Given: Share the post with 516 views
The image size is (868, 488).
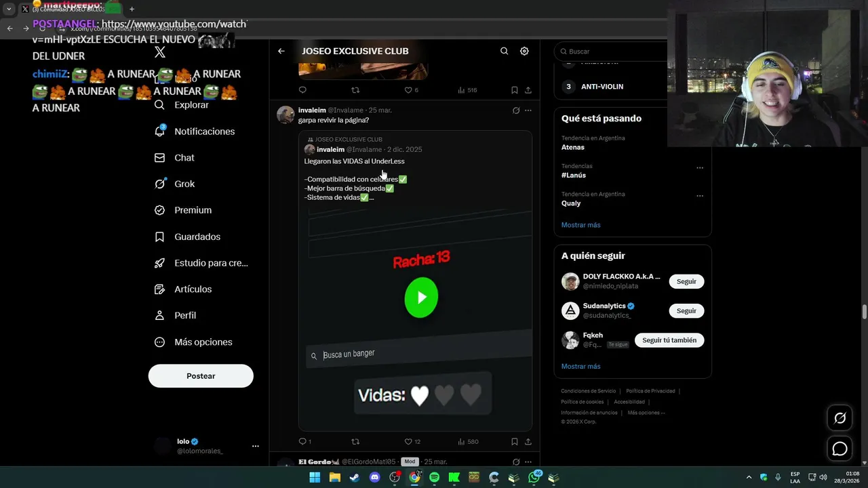Looking at the screenshot, I should (x=528, y=90).
